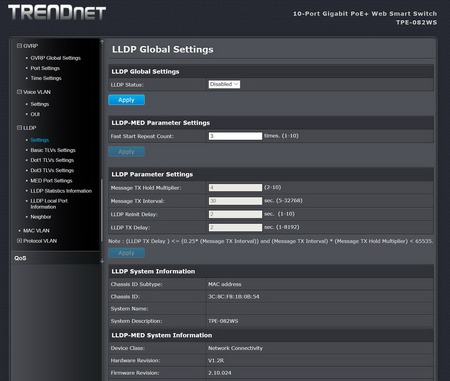Click Apply under LLDP-MED Parameter Settings

(x=126, y=152)
